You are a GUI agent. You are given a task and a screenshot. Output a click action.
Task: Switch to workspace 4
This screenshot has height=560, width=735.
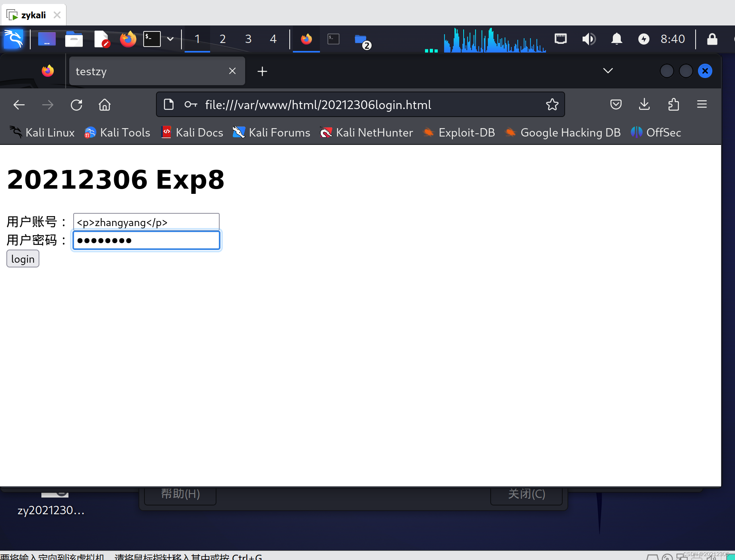click(273, 39)
